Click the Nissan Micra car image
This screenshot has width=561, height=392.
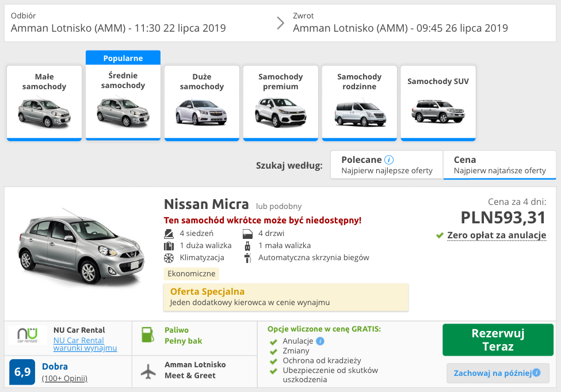tap(81, 247)
